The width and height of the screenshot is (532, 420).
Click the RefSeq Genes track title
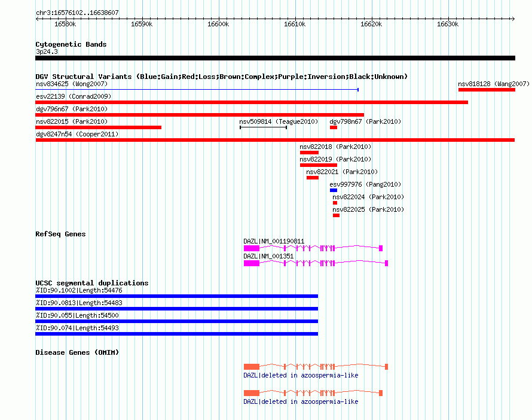[x=60, y=234]
